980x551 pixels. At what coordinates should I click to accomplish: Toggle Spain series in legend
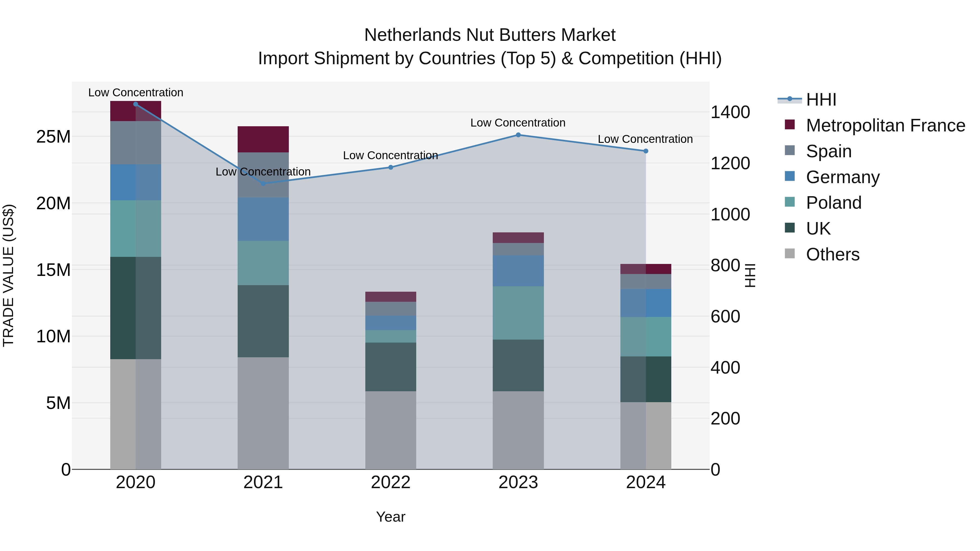(818, 151)
